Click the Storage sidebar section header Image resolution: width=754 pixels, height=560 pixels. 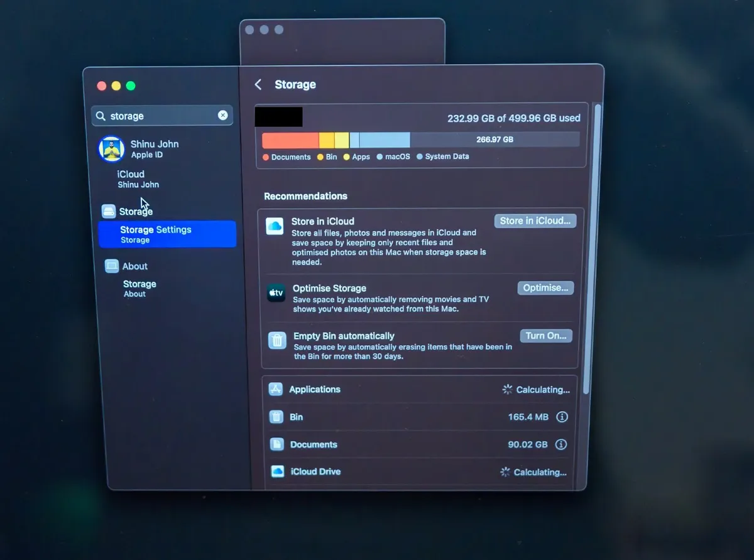pyautogui.click(x=136, y=211)
